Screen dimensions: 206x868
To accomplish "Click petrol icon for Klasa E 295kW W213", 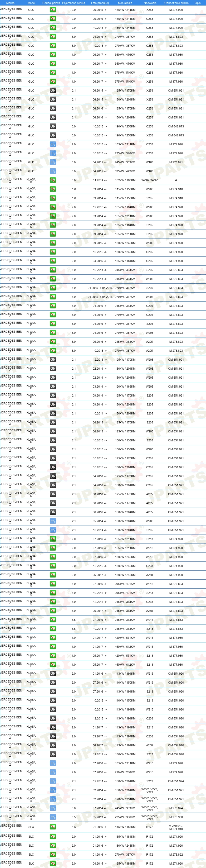I will pos(53,584).
